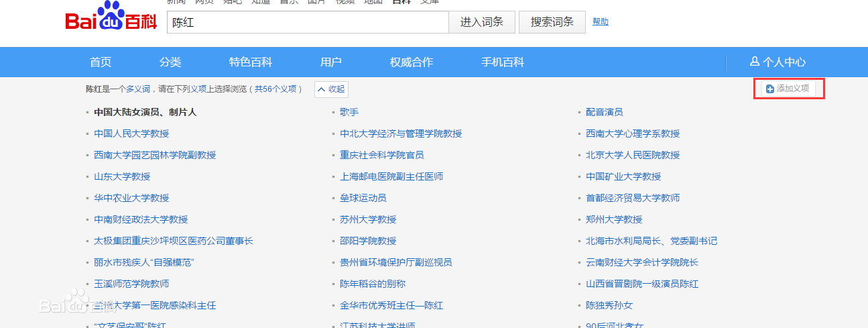Screen dimensions: 868x328
Task: Open the 分类 nav menu
Action: click(170, 62)
